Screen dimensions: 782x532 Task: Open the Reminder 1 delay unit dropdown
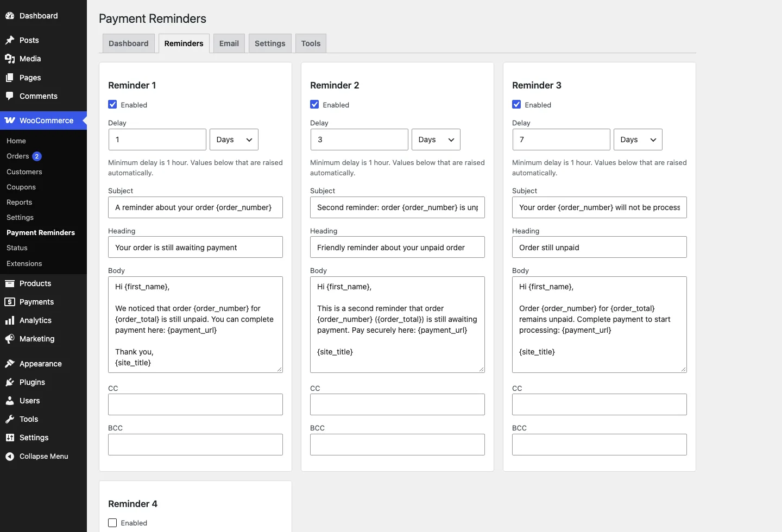tap(234, 140)
